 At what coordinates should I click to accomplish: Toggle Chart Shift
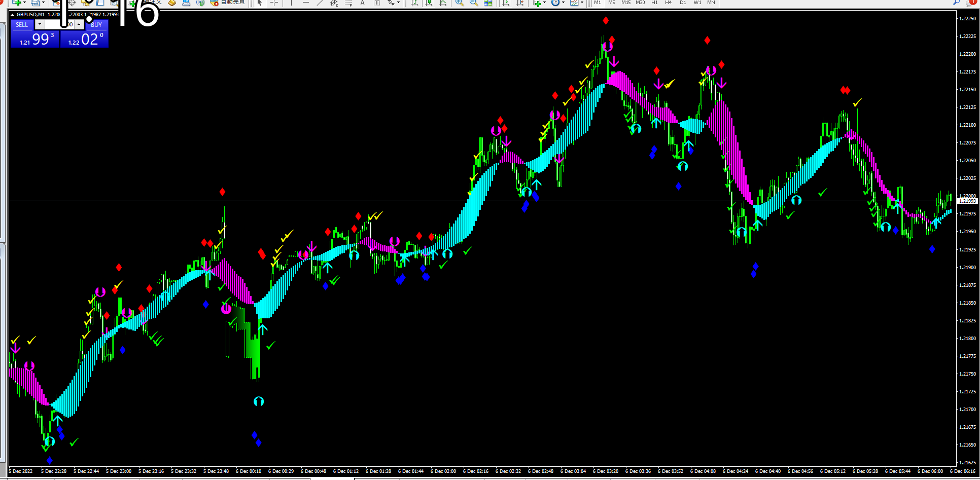[x=520, y=3]
